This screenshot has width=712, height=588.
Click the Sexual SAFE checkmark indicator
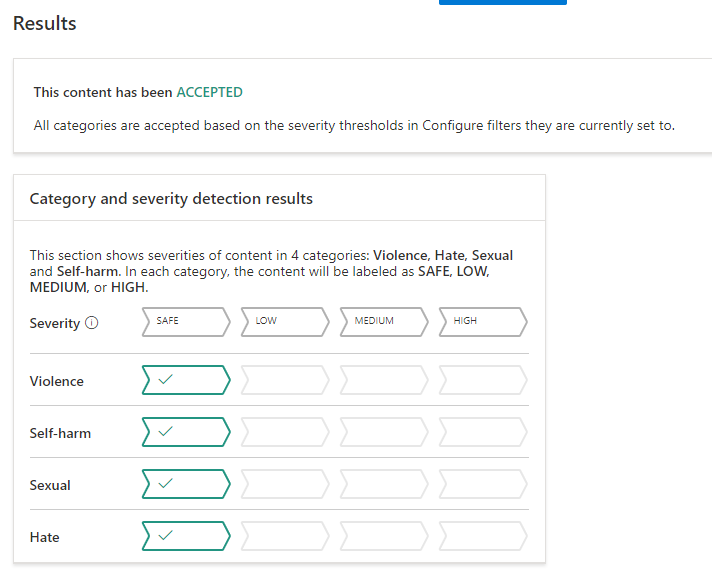[186, 484]
